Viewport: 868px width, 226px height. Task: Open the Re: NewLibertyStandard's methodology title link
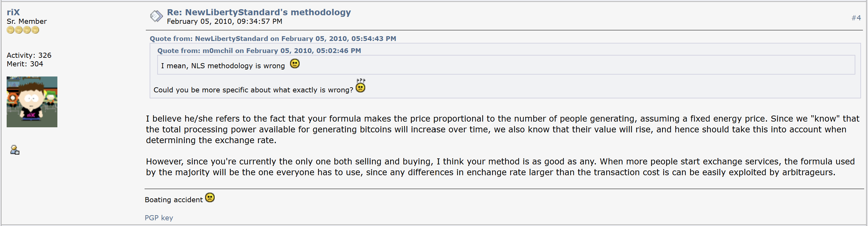pyautogui.click(x=259, y=12)
